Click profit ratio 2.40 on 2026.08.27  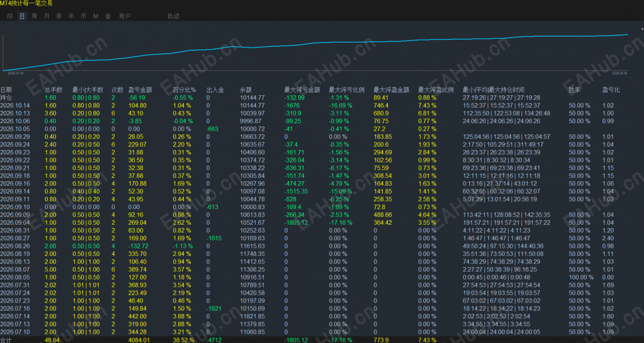tap(608, 239)
